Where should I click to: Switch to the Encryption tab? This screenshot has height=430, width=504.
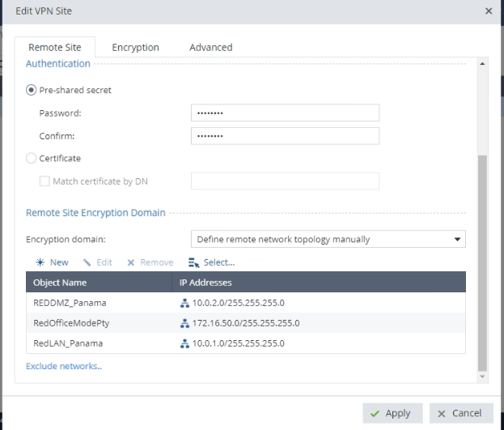[135, 48]
